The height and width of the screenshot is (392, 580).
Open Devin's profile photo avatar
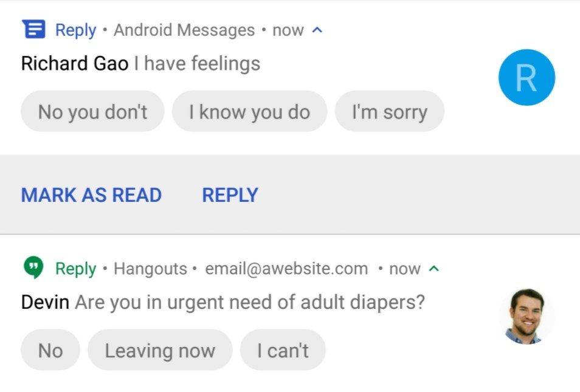pyautogui.click(x=526, y=316)
